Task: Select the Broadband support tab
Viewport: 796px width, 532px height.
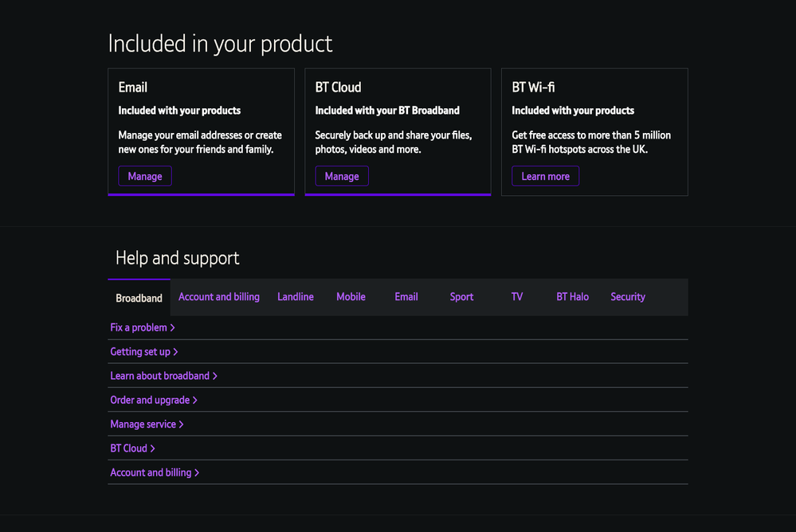Action: tap(139, 298)
